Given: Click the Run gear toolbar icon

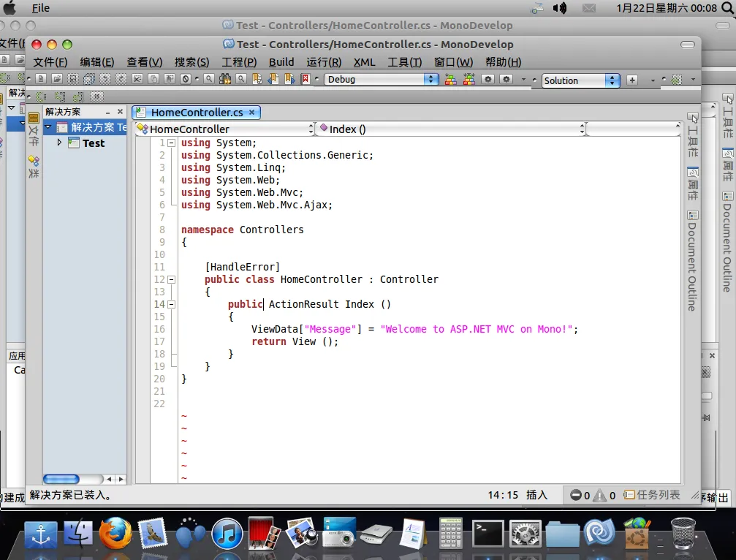Looking at the screenshot, I should 488,80.
